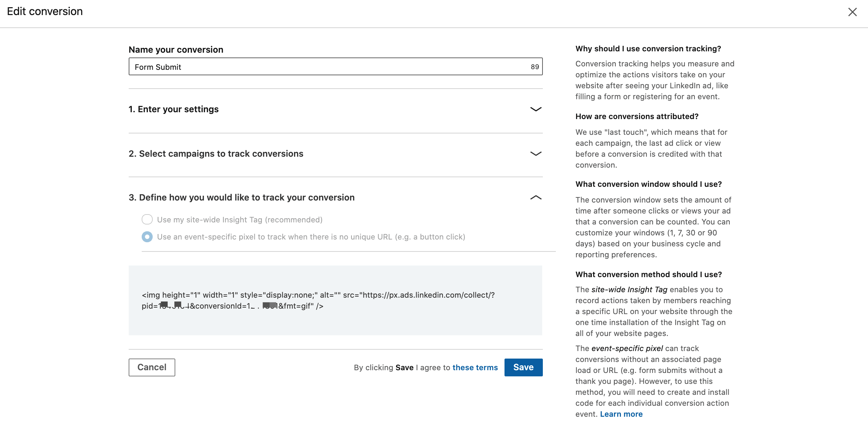Viewport: 868px width, 427px height.
Task: Open the Learn more link
Action: [x=621, y=414]
